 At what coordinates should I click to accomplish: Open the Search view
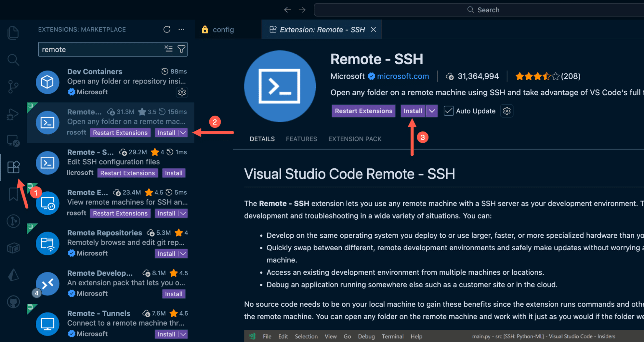13,60
